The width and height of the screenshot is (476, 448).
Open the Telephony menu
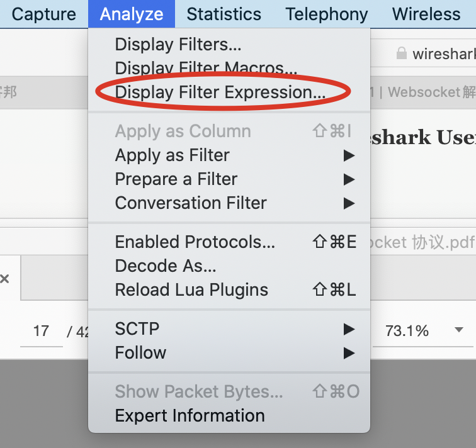coord(326,14)
